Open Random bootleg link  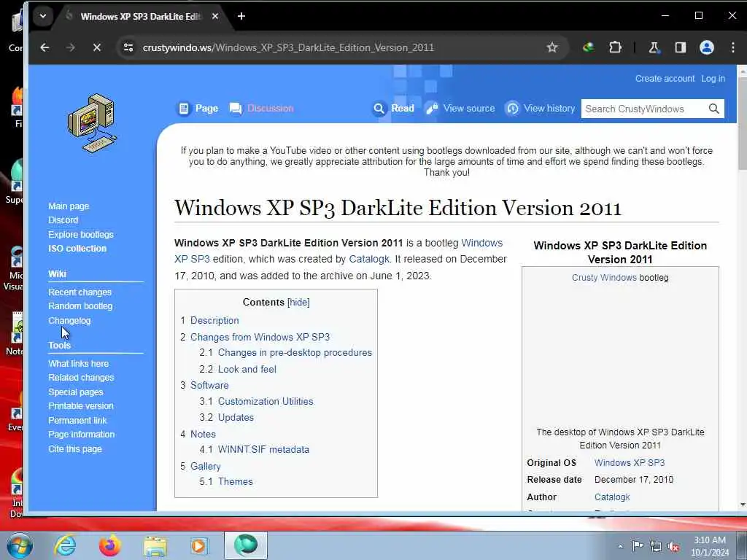point(80,306)
